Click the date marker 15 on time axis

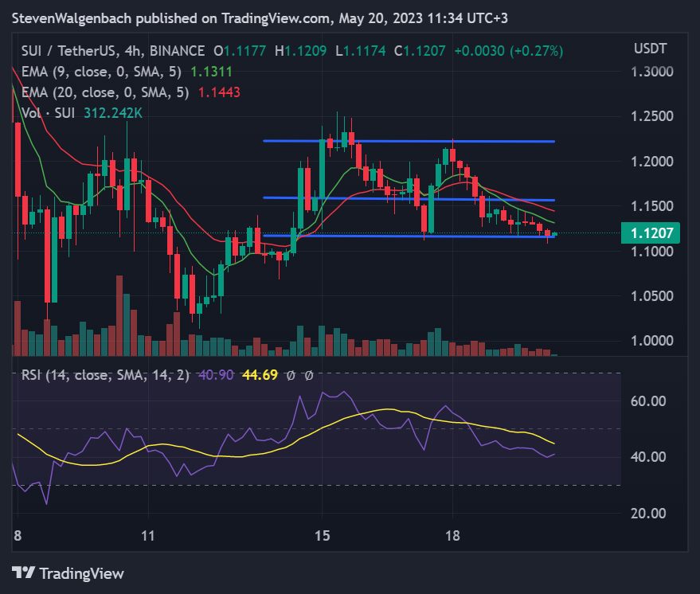[x=322, y=535]
